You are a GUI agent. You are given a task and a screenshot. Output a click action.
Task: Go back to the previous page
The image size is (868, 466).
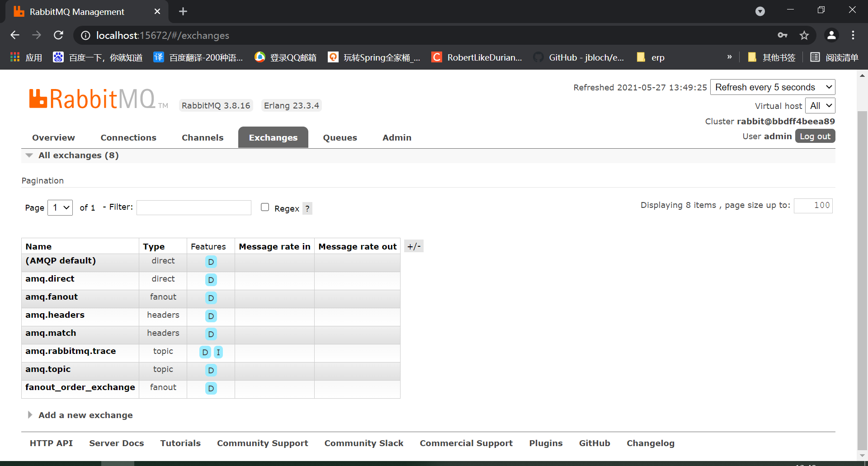pos(15,35)
